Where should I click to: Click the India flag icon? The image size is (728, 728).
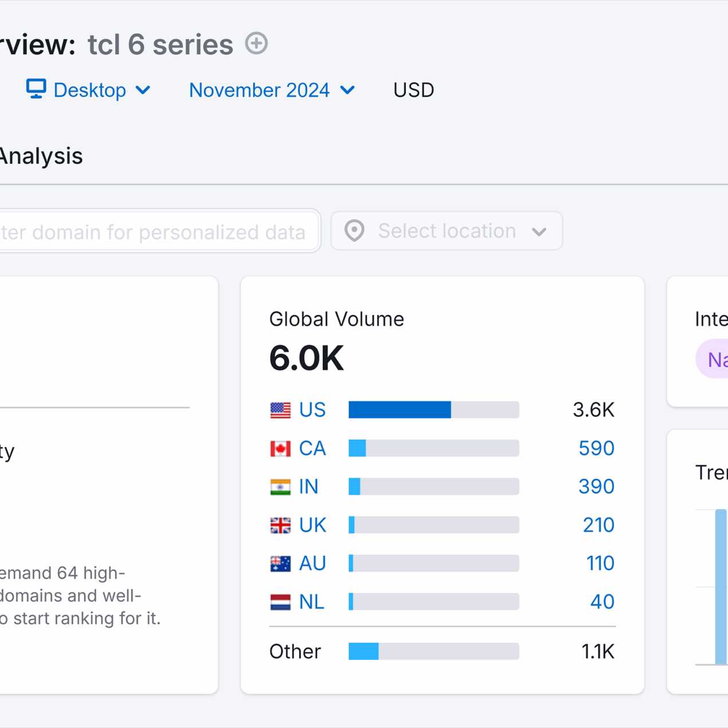[280, 487]
